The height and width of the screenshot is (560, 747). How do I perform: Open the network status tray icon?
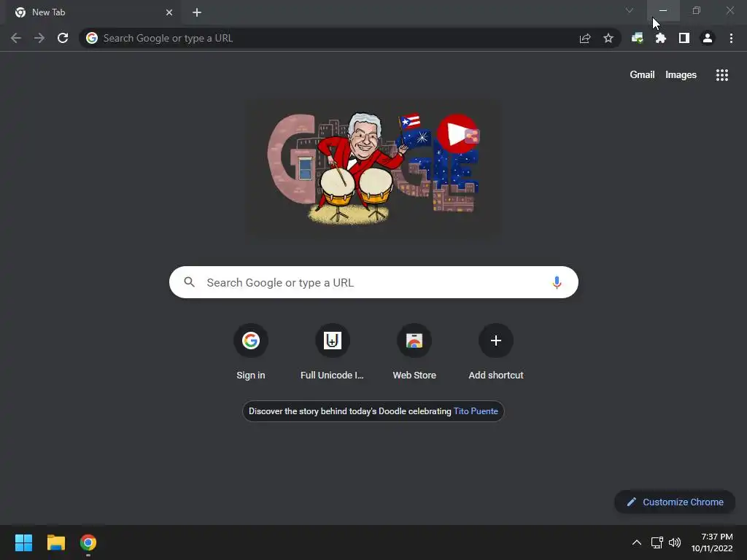pos(657,542)
